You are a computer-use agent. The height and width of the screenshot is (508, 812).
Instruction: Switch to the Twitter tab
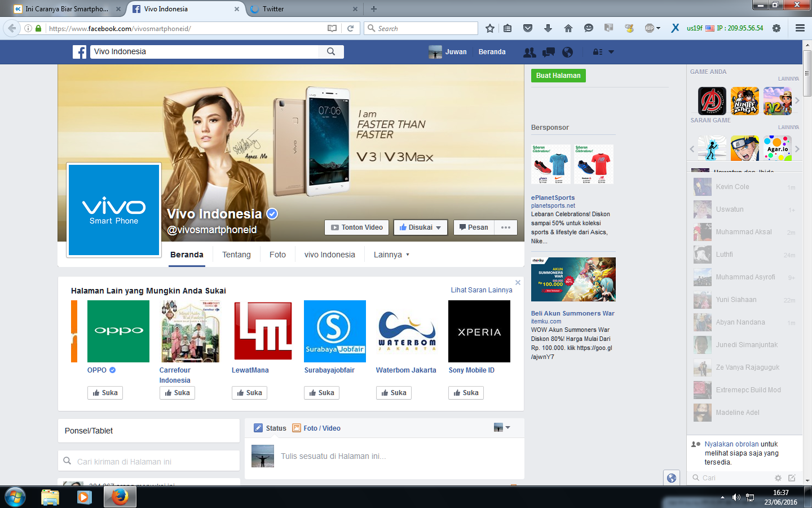click(x=303, y=9)
